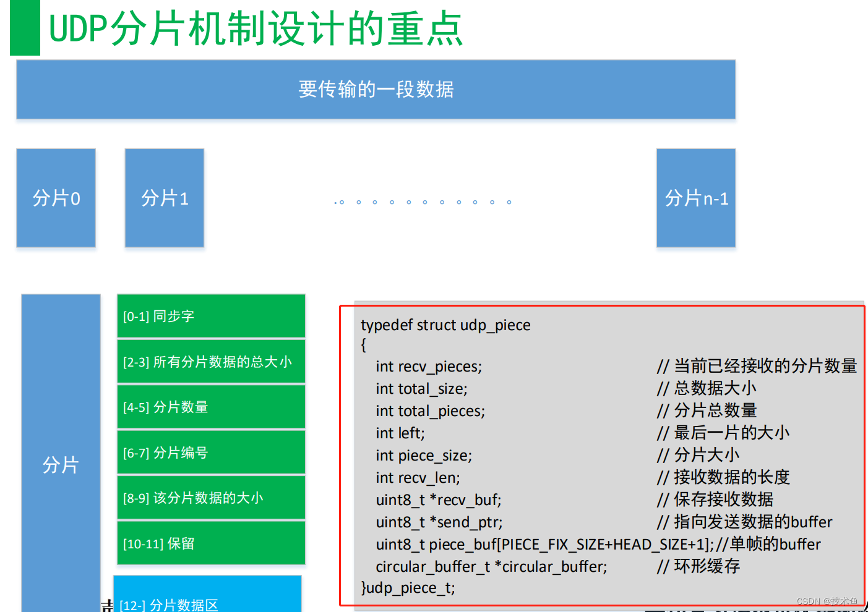Click the "[10-11] 保留" field box
Screen dimensions: 868x612
[x=211, y=543]
